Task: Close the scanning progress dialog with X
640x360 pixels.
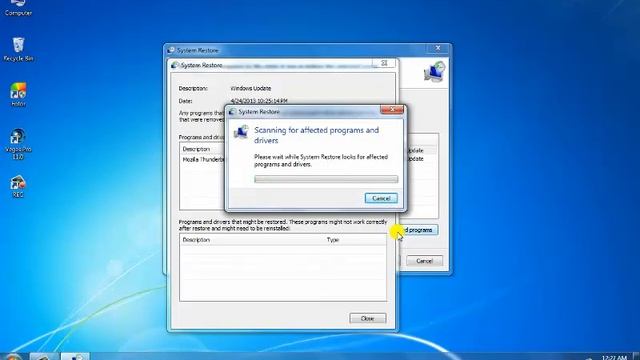Action: [x=392, y=109]
